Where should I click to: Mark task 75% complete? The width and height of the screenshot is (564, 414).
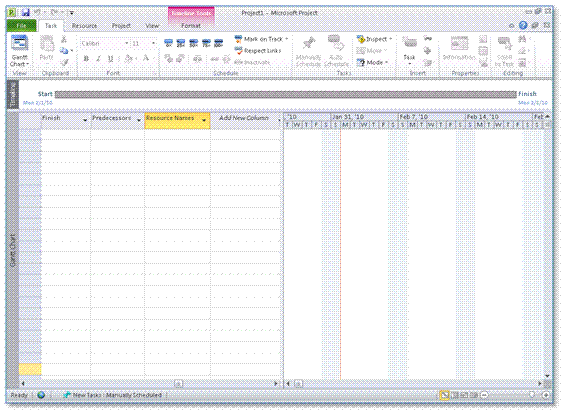point(206,44)
